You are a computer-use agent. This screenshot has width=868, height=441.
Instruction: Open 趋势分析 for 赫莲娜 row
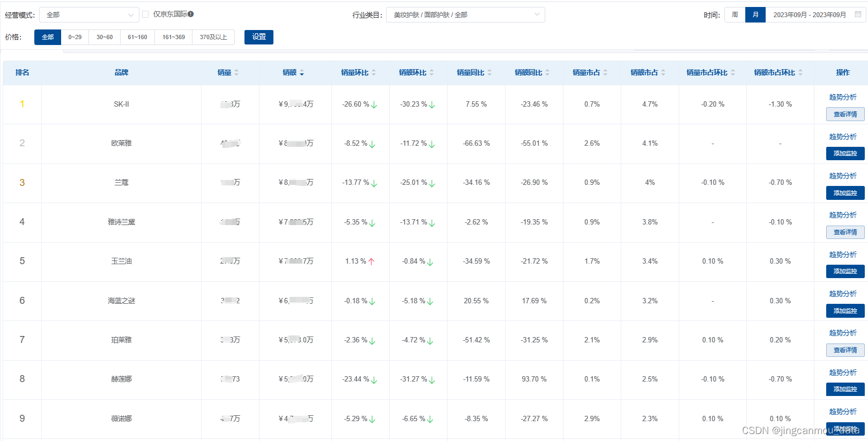tap(843, 372)
